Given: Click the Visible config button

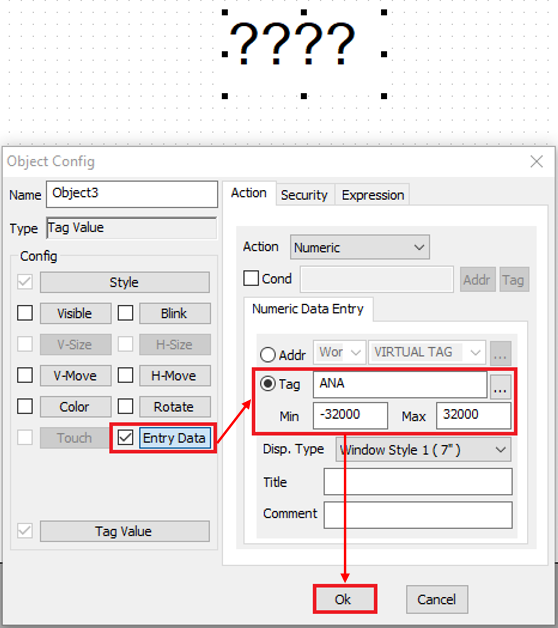Looking at the screenshot, I should (75, 313).
